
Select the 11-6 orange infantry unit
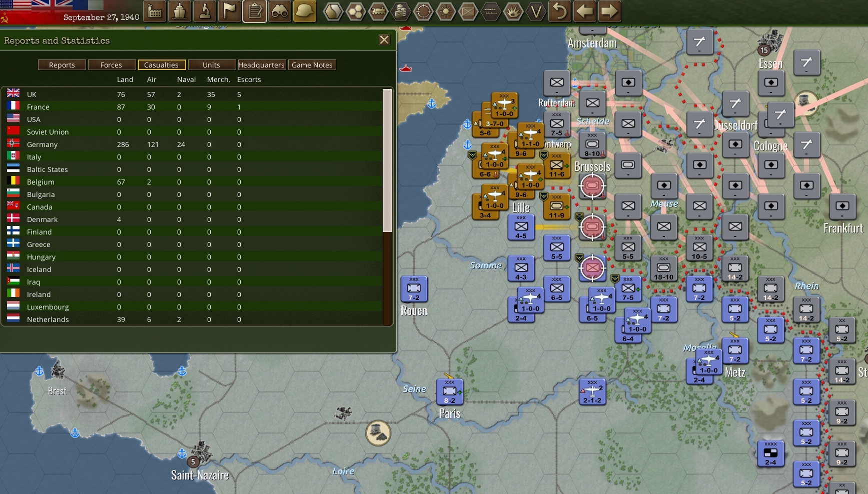(557, 166)
